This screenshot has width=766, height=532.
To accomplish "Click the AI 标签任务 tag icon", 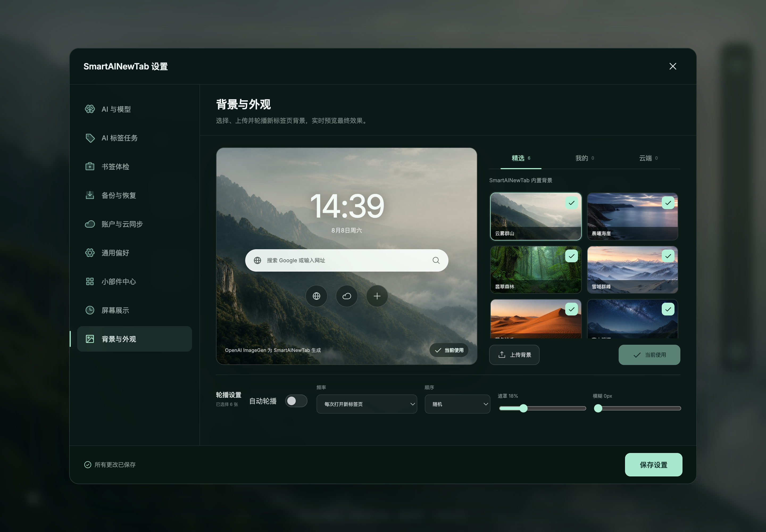I will [90, 138].
